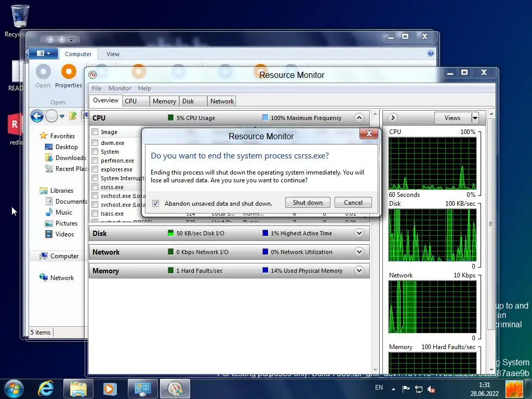Click green CPU Usage color indicator
The height and width of the screenshot is (399, 532).
tap(170, 118)
